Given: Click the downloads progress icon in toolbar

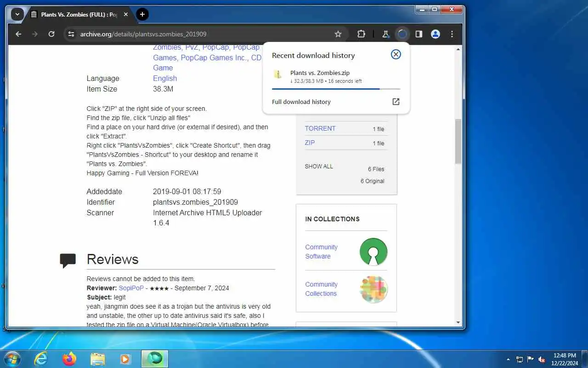Looking at the screenshot, I should tap(402, 34).
